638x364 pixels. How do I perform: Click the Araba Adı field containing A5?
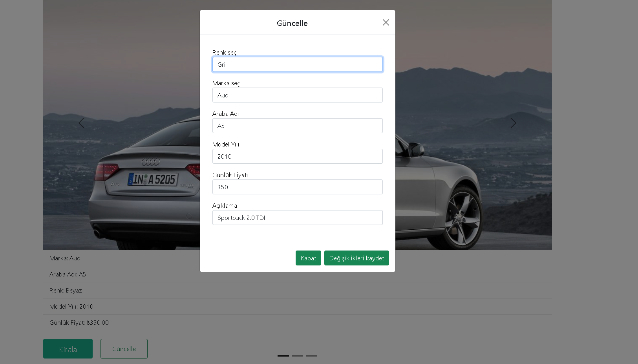tap(298, 126)
